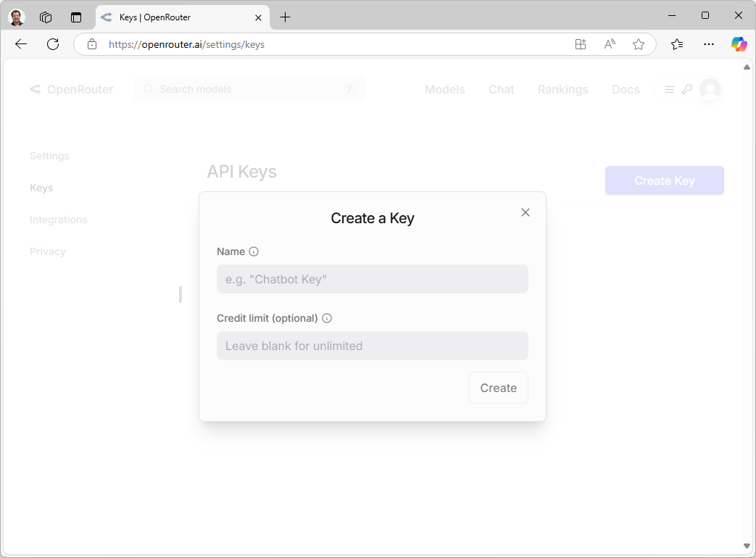Go back in browser history

tap(21, 44)
